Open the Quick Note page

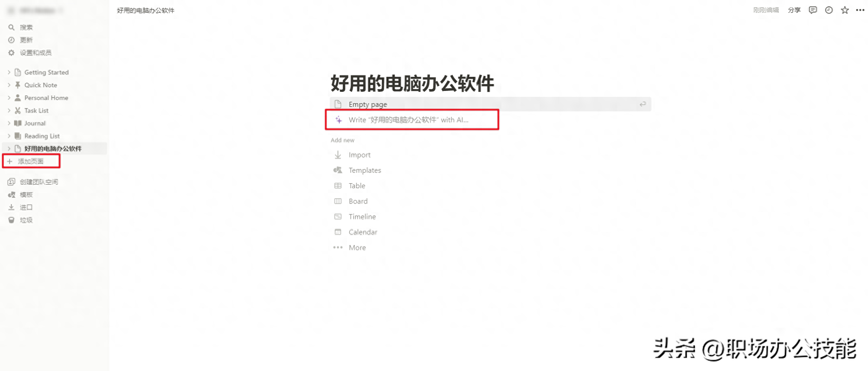point(40,85)
